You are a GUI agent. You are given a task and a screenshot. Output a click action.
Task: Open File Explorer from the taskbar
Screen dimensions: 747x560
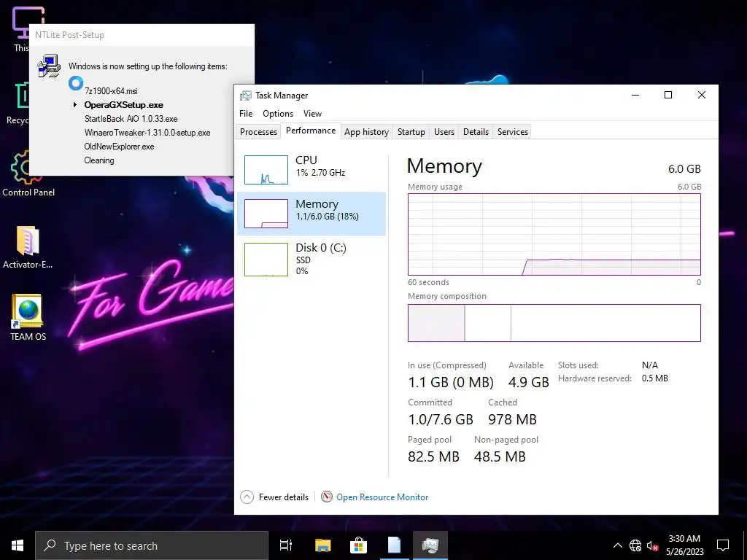point(322,545)
